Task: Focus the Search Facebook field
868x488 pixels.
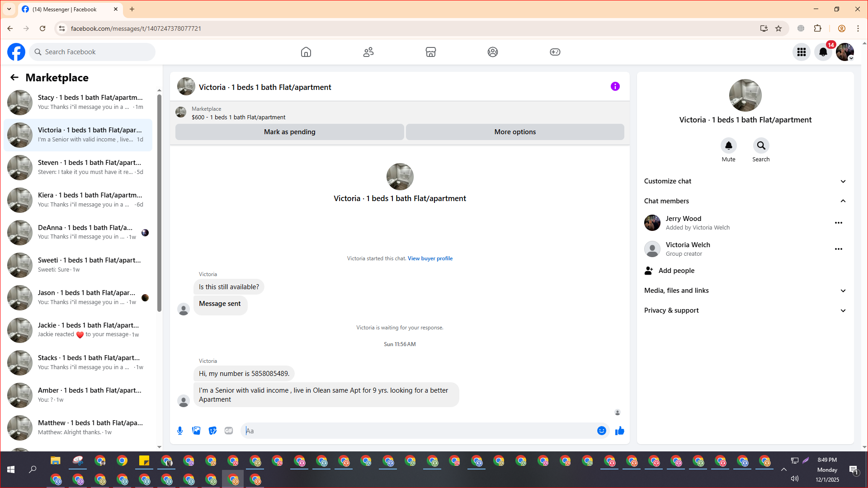Action: pos(92,52)
